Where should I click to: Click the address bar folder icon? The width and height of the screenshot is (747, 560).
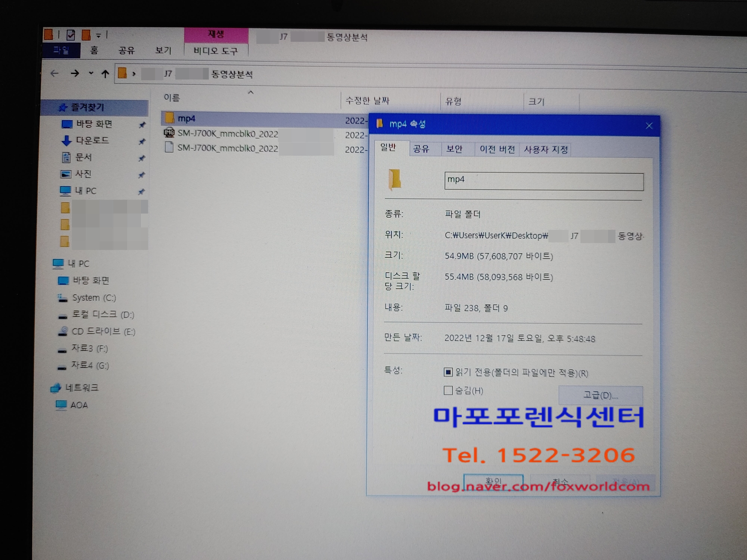tap(123, 73)
